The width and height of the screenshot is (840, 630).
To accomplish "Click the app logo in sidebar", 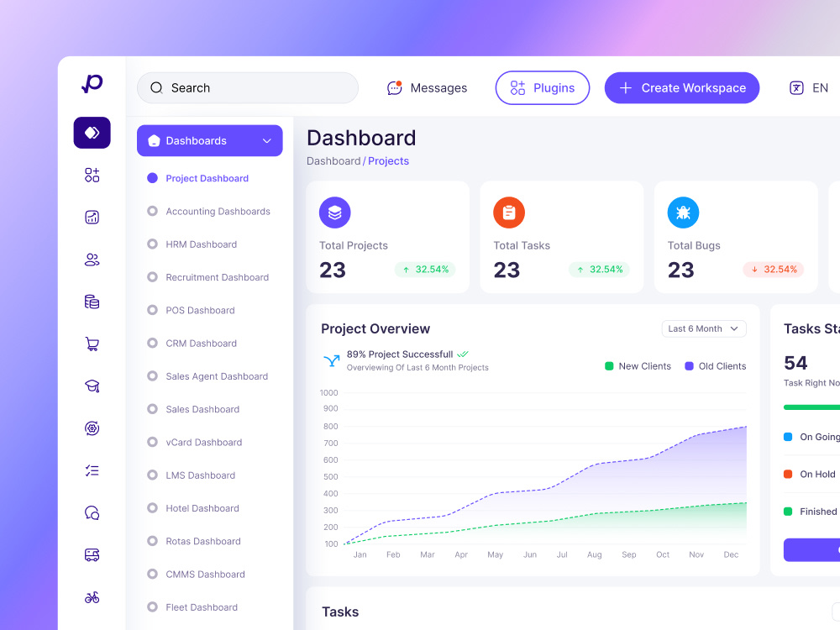I will (92, 83).
